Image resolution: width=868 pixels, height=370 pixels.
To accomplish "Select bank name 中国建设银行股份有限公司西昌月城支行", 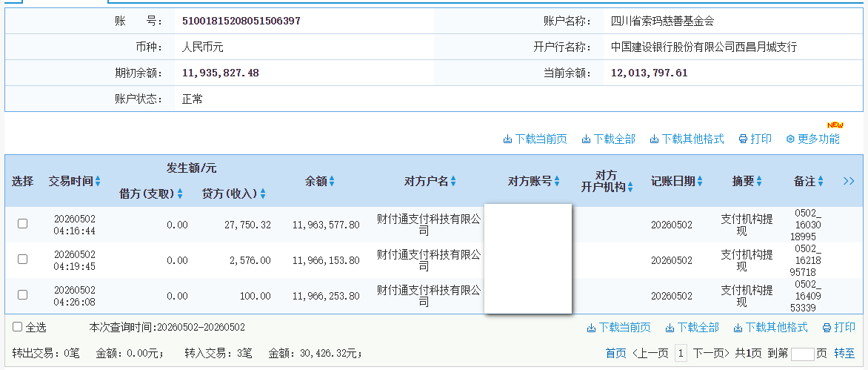I will [x=704, y=47].
